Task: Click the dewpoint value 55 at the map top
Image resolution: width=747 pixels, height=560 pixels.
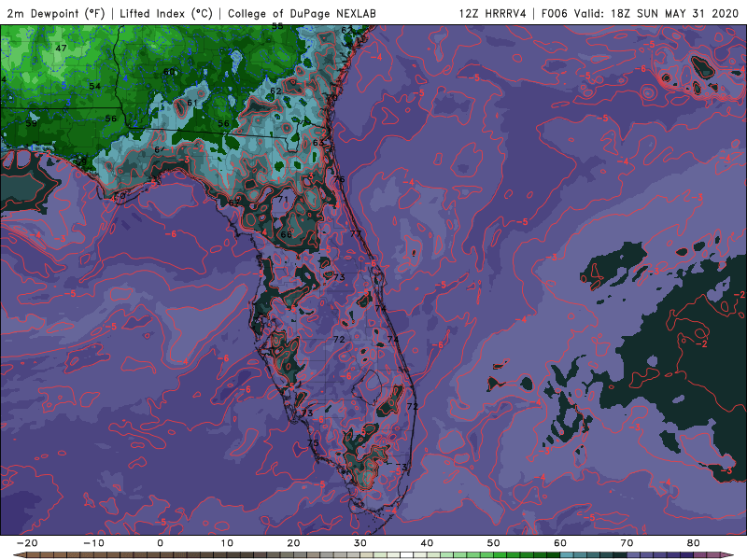Action: [277, 27]
